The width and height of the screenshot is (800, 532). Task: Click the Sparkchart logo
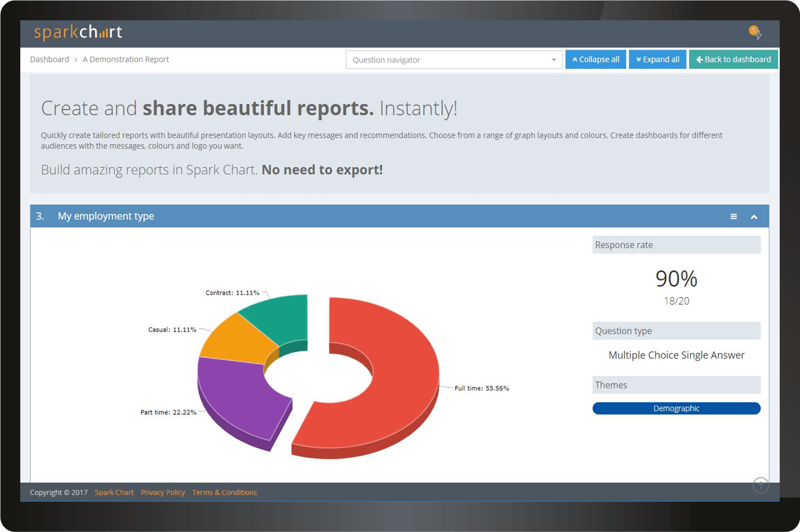click(78, 33)
